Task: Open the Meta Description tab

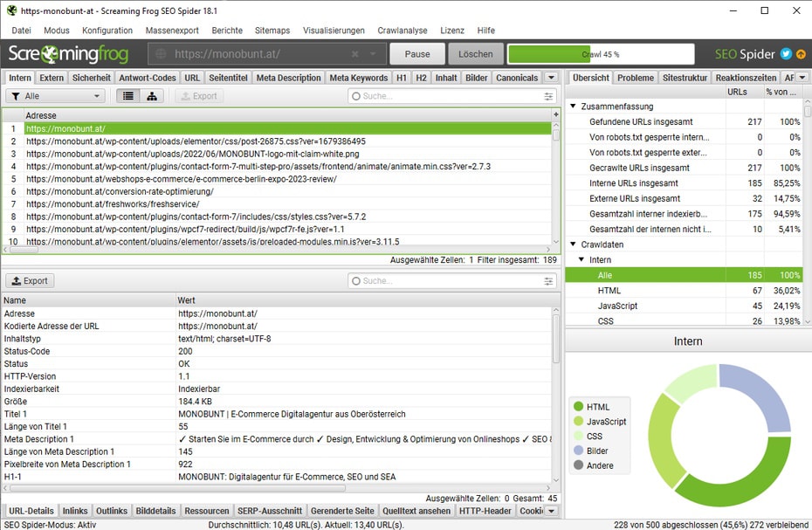Action: pyautogui.click(x=288, y=78)
